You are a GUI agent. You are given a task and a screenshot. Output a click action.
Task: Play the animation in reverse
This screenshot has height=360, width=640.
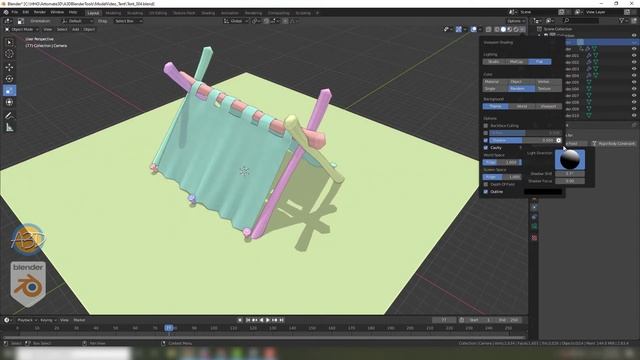(261, 320)
